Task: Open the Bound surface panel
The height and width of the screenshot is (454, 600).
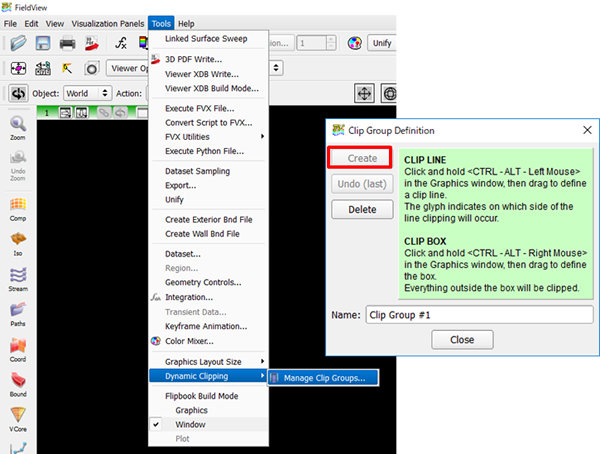Action: coord(18,384)
